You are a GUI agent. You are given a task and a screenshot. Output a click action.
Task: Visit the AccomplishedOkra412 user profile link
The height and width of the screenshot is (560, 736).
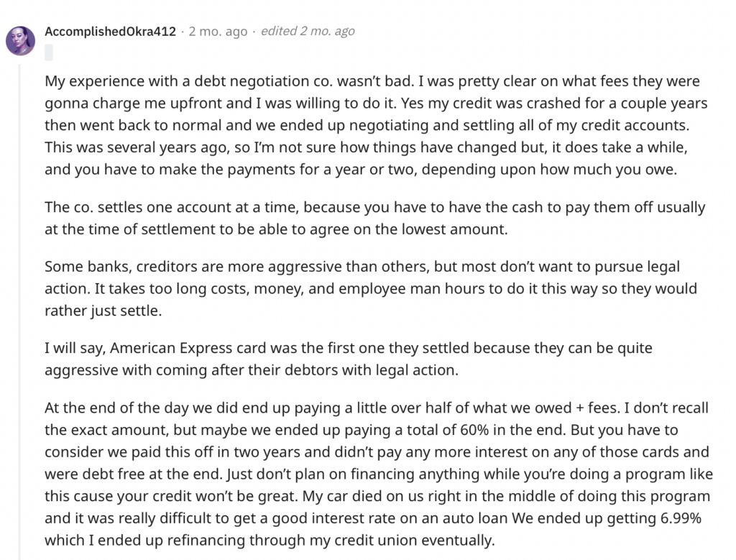point(110,32)
